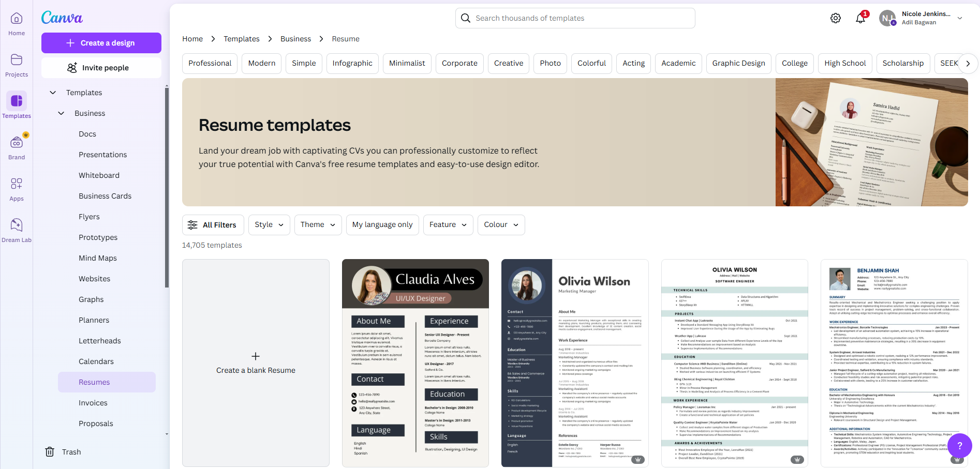980x469 pixels.
Task: Toggle the My language only filter
Action: click(382, 225)
